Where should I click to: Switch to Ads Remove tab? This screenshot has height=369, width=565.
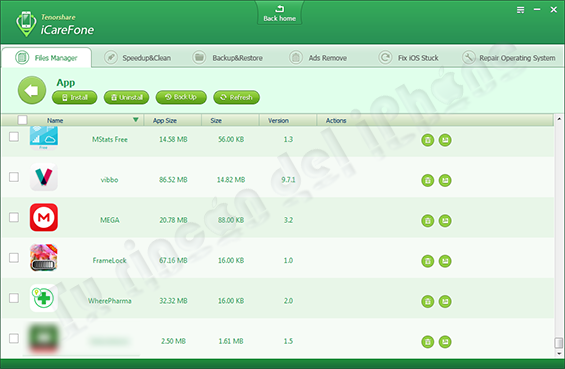318,58
